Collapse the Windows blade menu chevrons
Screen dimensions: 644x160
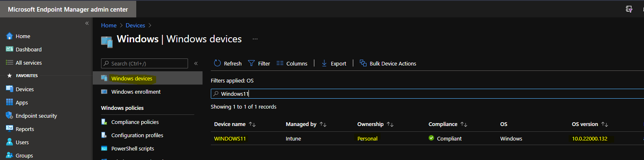[196, 63]
